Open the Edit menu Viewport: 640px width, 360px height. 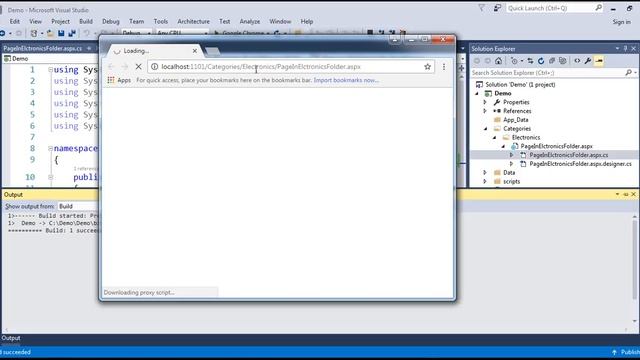[x=15, y=21]
